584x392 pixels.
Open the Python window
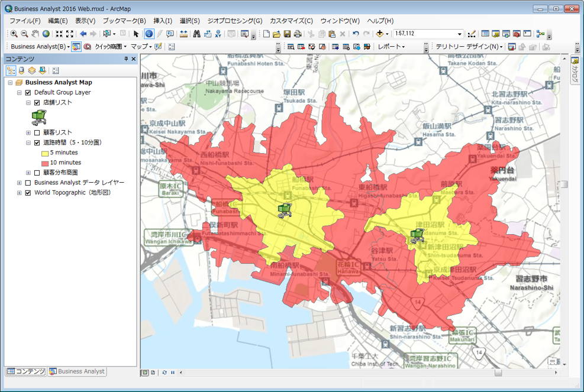(x=527, y=34)
